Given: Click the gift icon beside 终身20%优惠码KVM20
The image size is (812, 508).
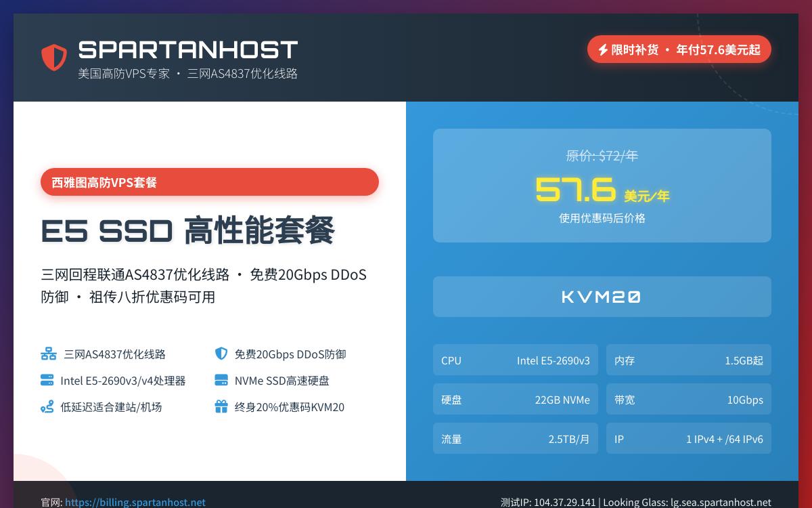Looking at the screenshot, I should point(221,406).
